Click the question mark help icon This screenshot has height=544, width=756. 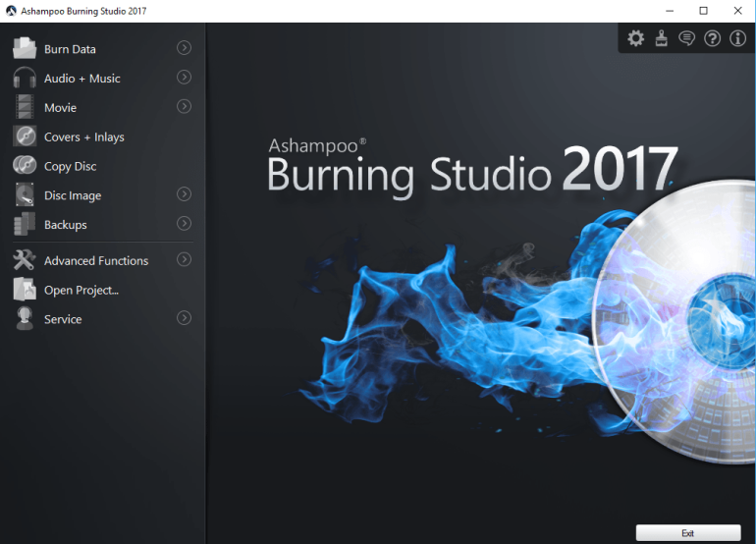[713, 38]
